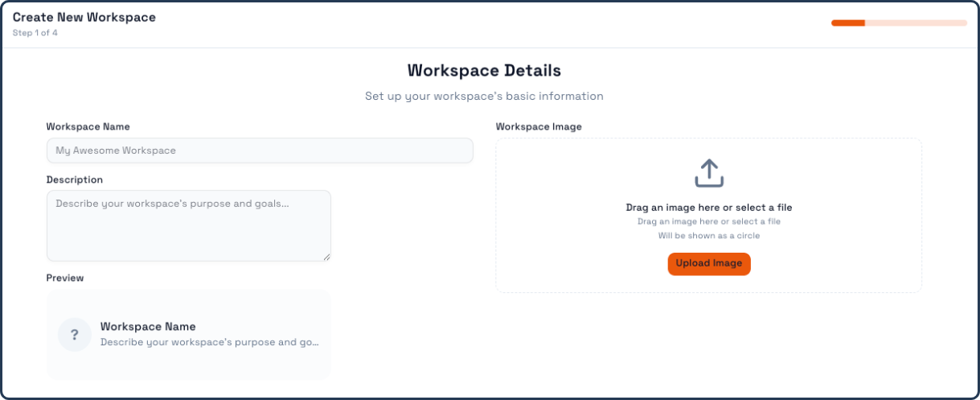The image size is (980, 400).
Task: Click the 'Preview' section label
Action: tap(65, 278)
